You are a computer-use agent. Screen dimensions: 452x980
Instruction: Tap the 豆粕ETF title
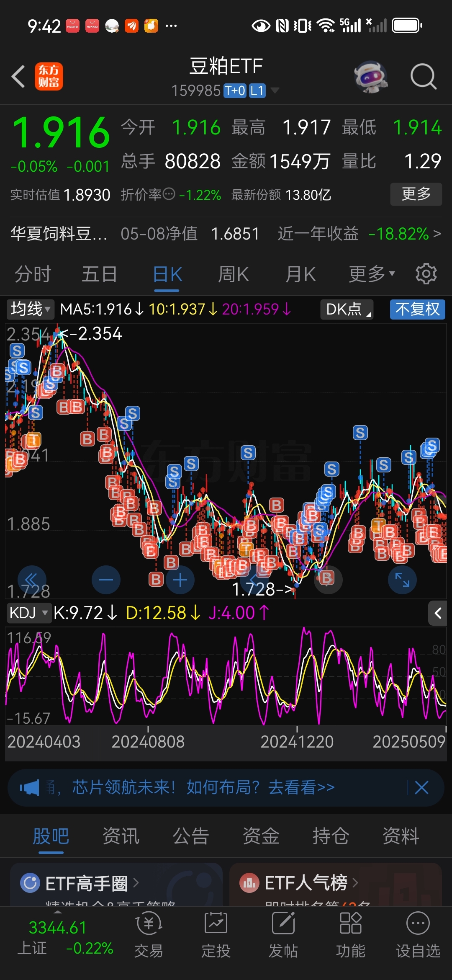pyautogui.click(x=226, y=66)
